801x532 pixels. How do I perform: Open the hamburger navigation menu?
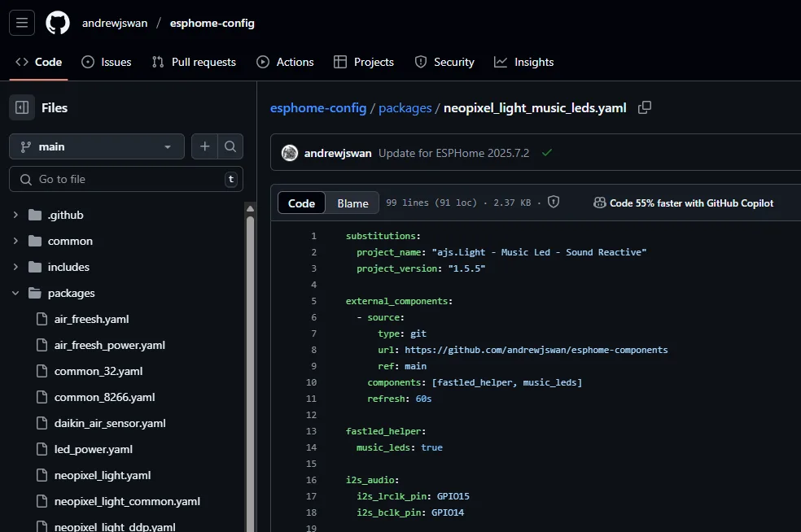(x=22, y=23)
